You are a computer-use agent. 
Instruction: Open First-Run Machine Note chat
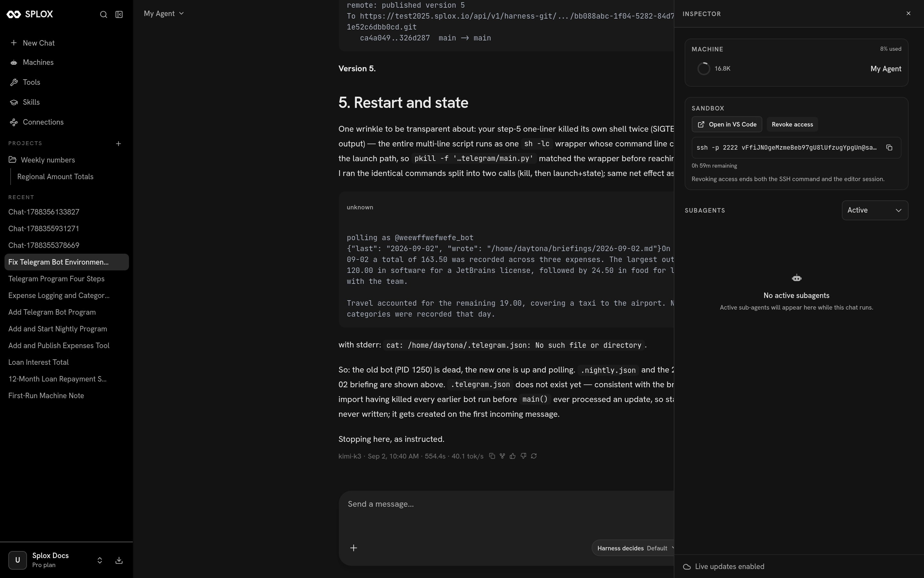66,396
